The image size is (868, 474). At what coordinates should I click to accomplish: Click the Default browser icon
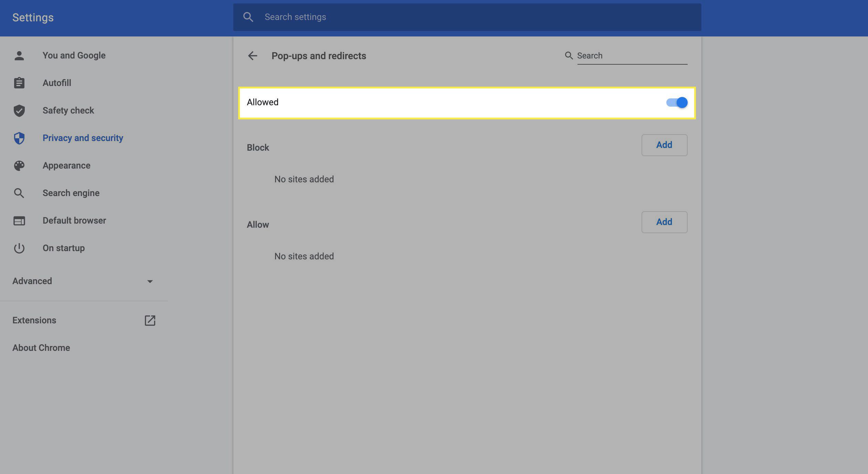[x=18, y=220]
